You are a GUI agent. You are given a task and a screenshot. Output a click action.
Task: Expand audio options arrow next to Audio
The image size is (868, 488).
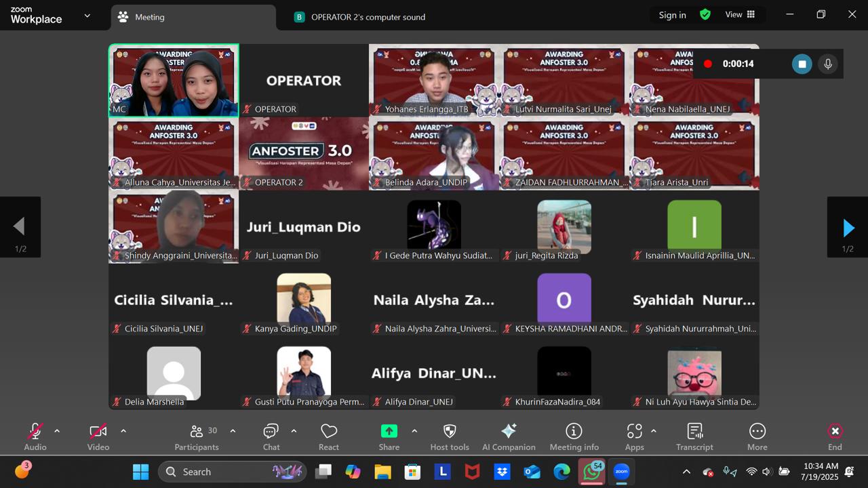pos(57,431)
